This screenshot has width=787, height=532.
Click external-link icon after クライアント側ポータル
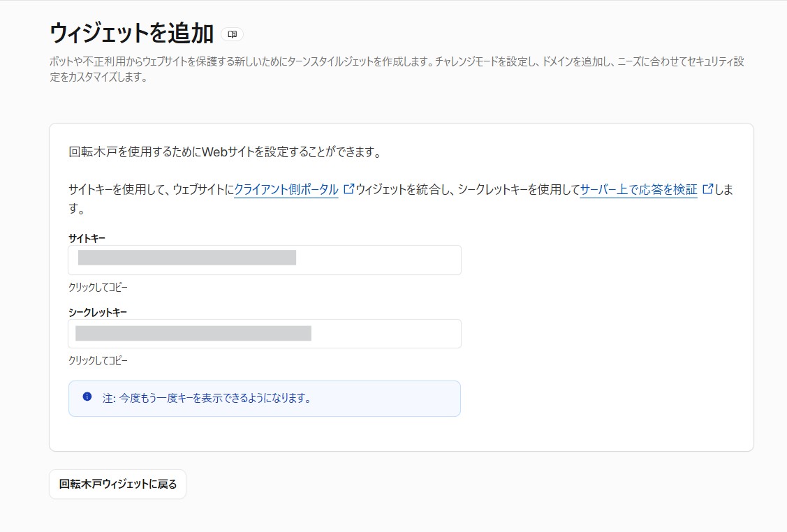pos(348,189)
